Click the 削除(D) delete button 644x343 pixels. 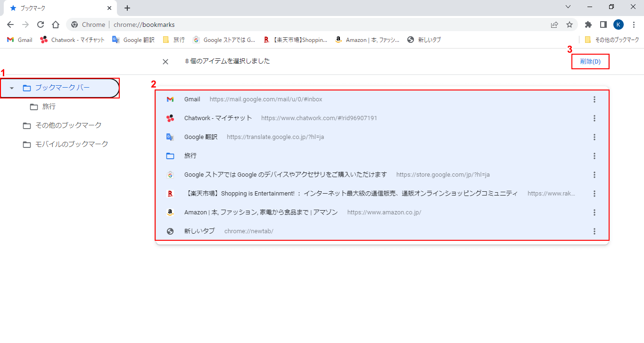point(590,62)
